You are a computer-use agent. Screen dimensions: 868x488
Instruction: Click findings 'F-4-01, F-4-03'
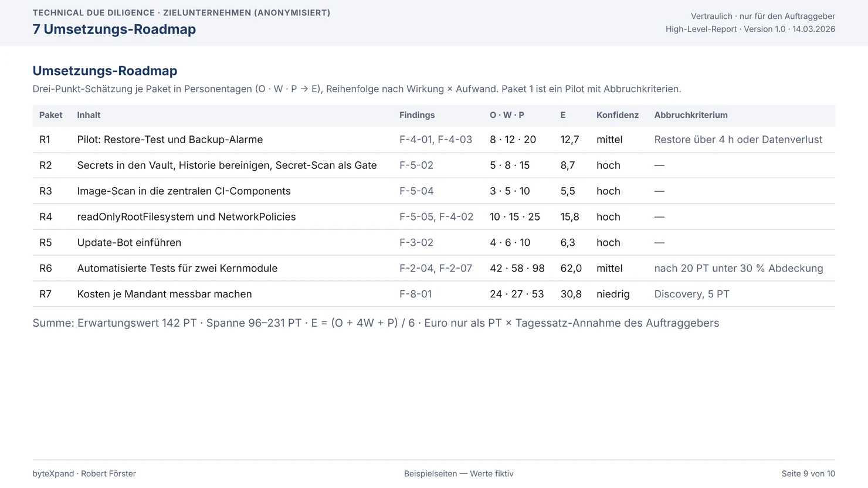point(436,140)
